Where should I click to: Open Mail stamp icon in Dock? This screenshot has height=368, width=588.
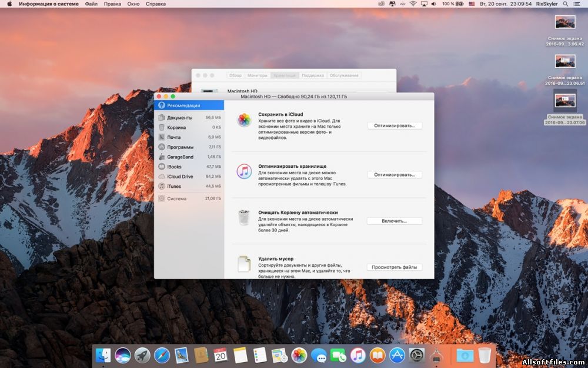[182, 355]
